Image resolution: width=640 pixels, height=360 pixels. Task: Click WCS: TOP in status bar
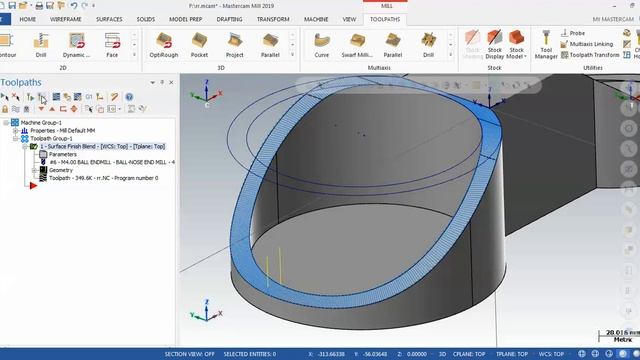click(x=551, y=354)
